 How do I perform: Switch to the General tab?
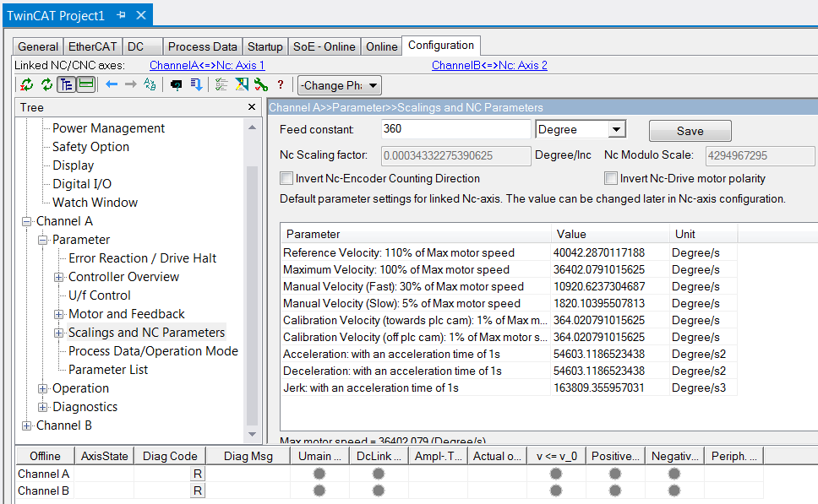[38, 46]
